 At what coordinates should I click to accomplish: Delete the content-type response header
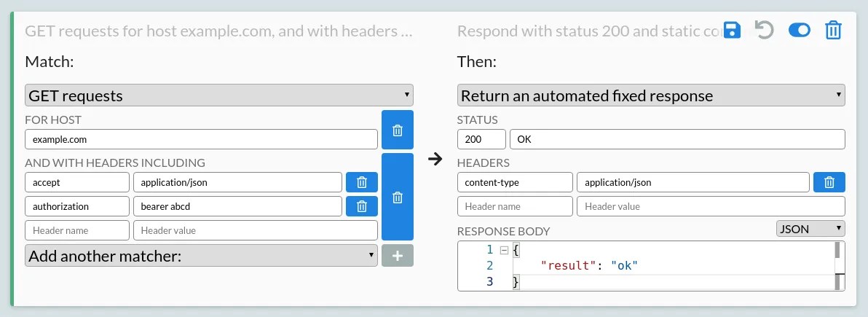pyautogui.click(x=829, y=181)
